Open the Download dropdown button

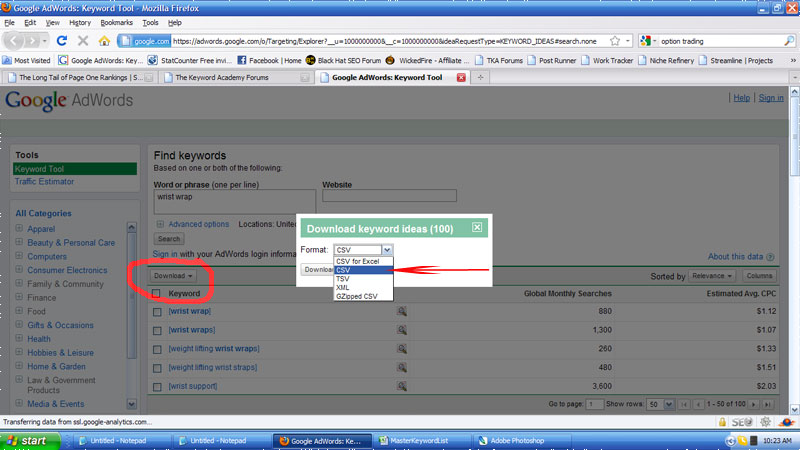tap(173, 276)
